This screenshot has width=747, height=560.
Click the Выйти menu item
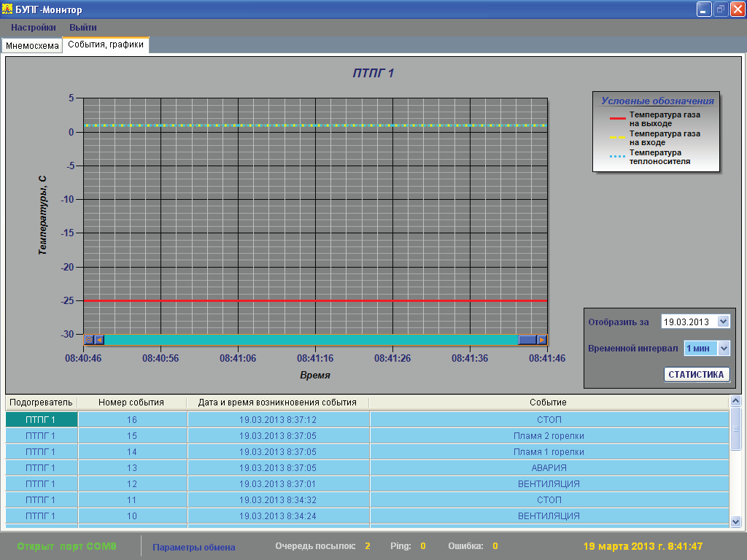[x=83, y=28]
